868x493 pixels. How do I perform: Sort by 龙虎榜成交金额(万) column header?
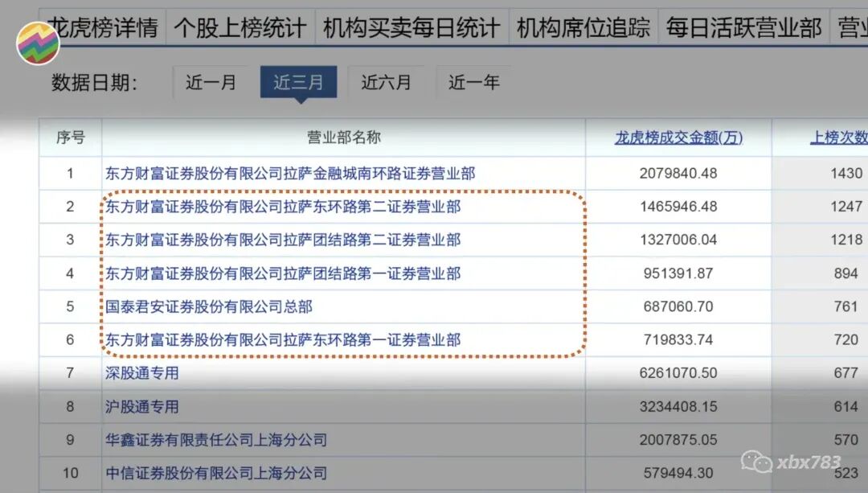click(x=678, y=138)
